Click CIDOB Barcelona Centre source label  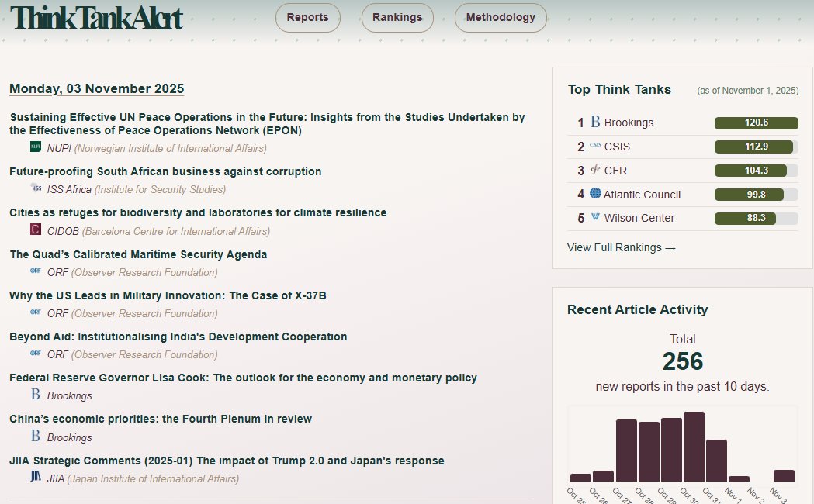tap(158, 231)
